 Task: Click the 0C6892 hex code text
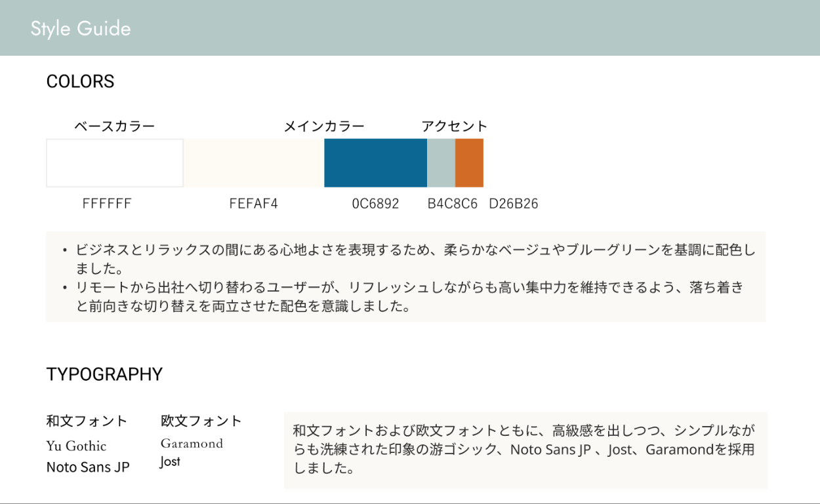375,204
